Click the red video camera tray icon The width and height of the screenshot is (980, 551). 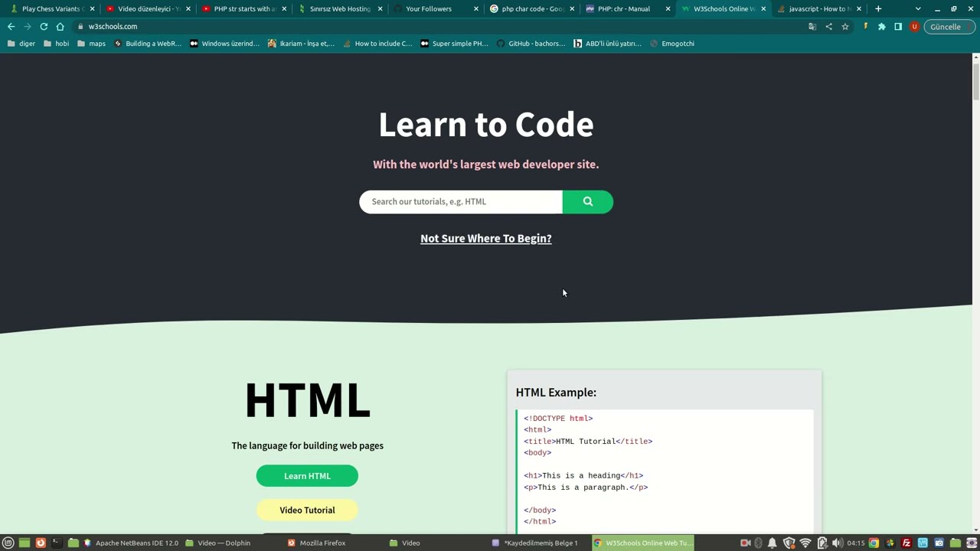pos(745,543)
